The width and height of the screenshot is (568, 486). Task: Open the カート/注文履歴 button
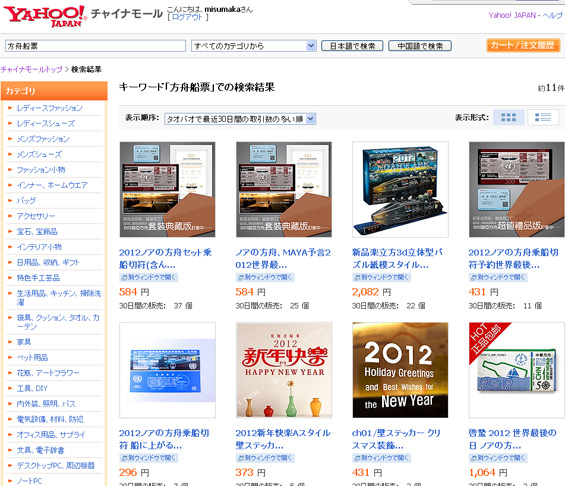click(523, 45)
